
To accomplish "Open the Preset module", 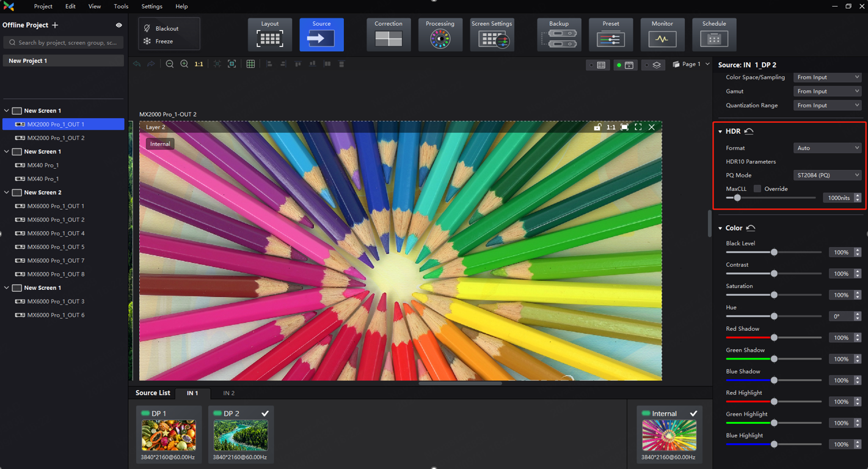I will click(x=611, y=34).
